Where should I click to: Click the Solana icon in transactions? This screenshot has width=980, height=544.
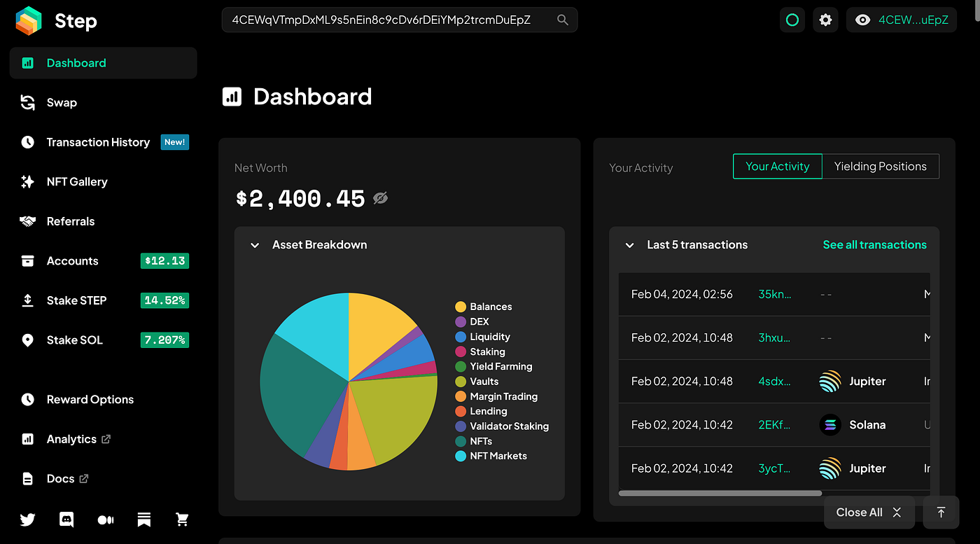(830, 425)
